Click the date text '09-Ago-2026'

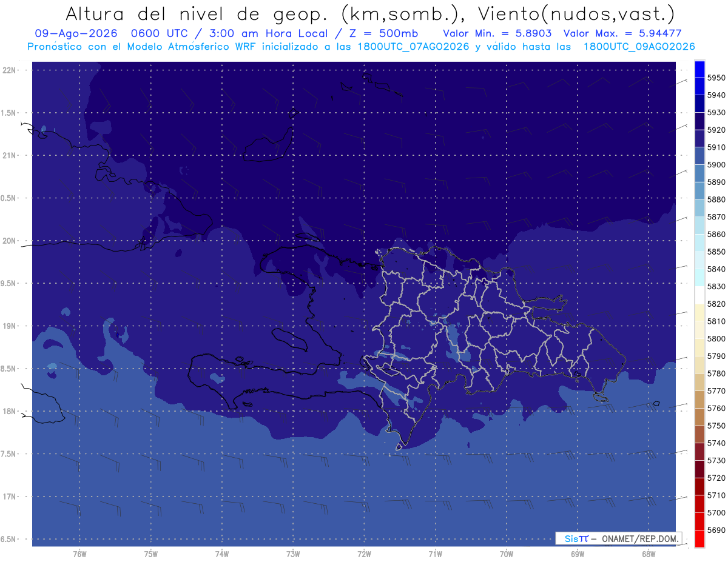76,34
